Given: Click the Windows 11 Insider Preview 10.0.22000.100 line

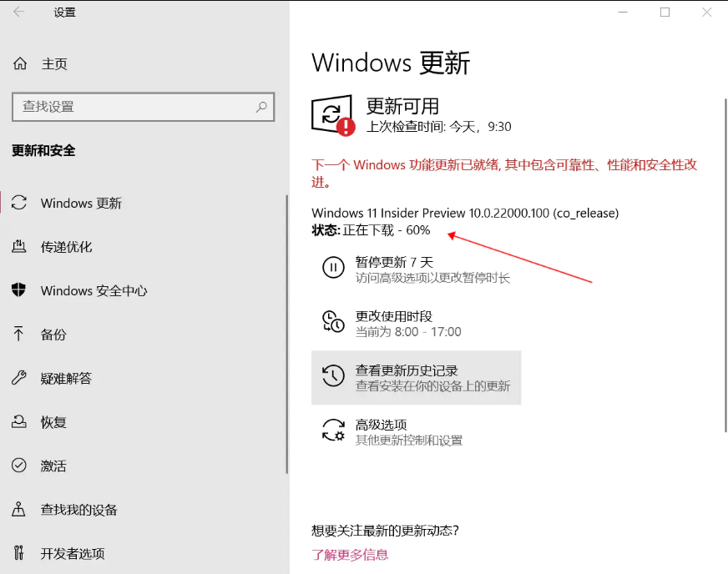Looking at the screenshot, I should (x=465, y=213).
